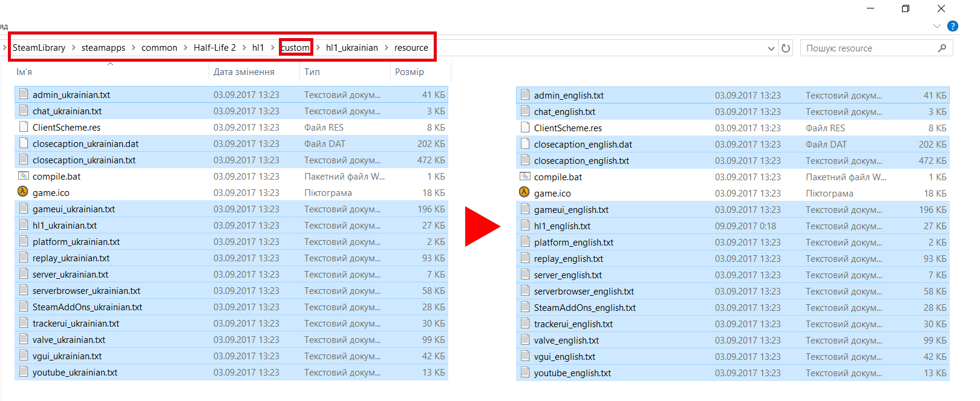
Task: Click the blank file icon of right ClientScheme.res
Action: [x=525, y=128]
